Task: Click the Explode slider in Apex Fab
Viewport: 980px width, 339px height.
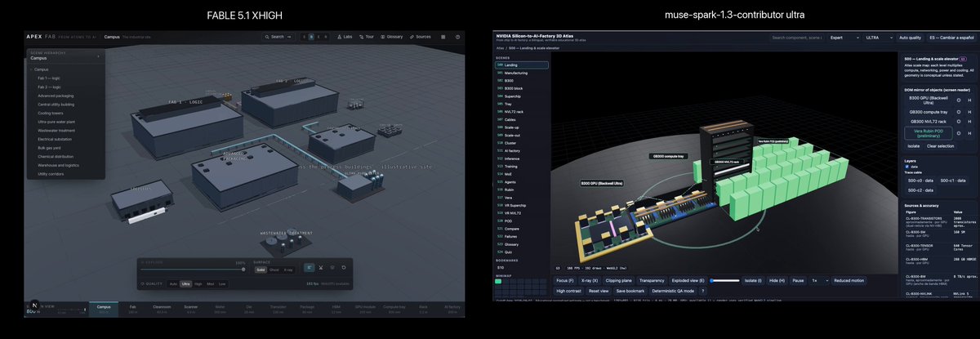Action: pos(192,270)
